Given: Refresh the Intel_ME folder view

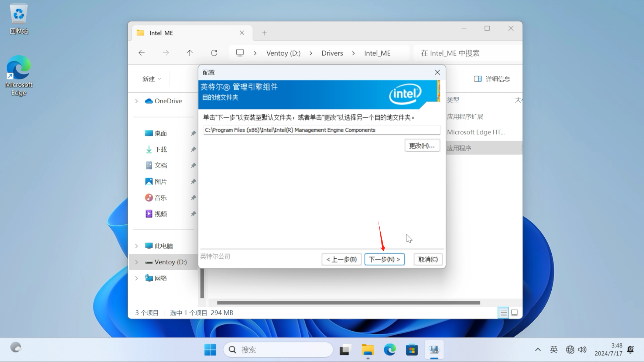Looking at the screenshot, I should tap(214, 53).
